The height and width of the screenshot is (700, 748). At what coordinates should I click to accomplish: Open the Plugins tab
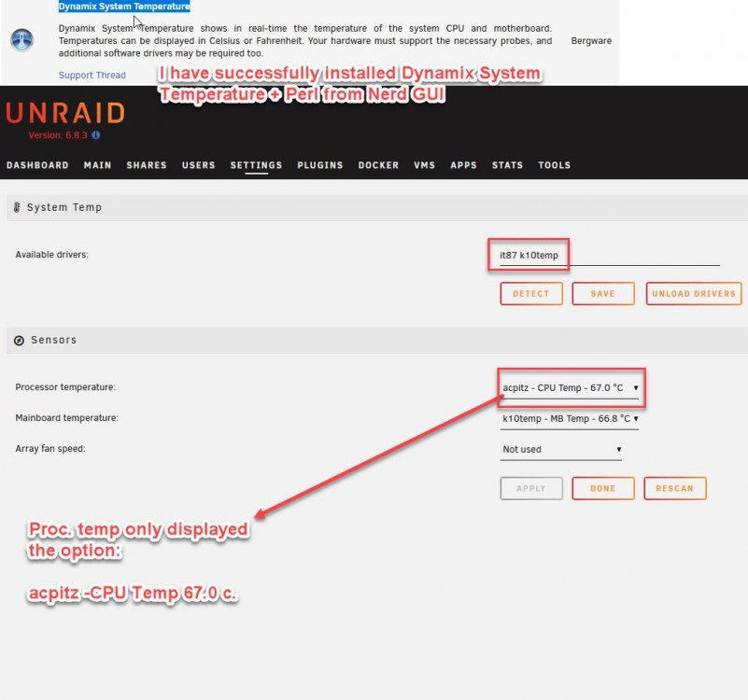click(x=320, y=165)
